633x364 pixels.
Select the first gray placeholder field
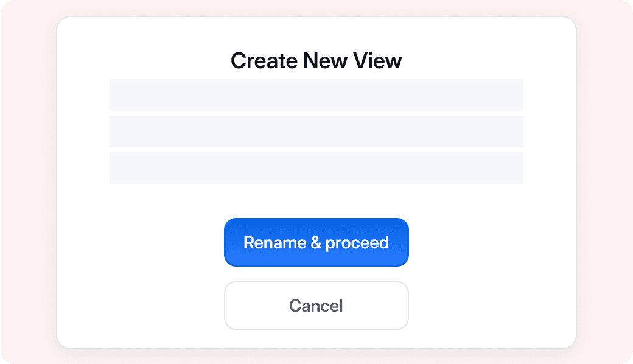316,95
